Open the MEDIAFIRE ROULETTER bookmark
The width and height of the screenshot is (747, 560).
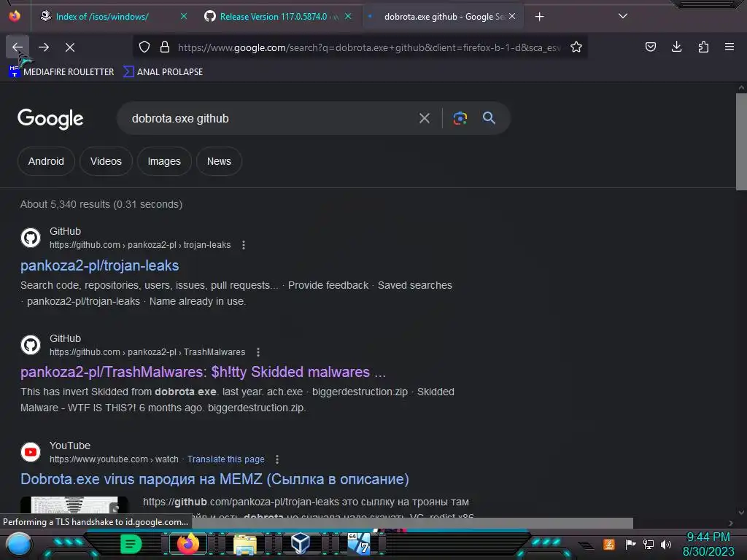coord(61,72)
